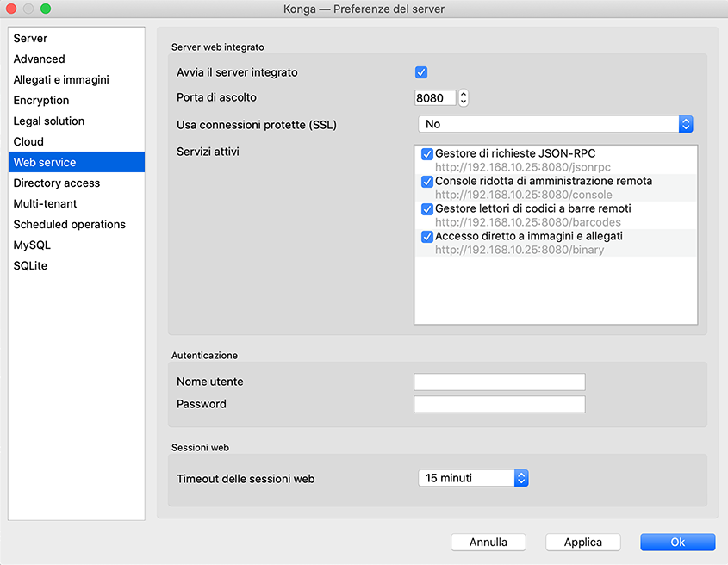The width and height of the screenshot is (728, 565).
Task: Click the Porta di ascolto stepper arrows
Action: tap(464, 98)
